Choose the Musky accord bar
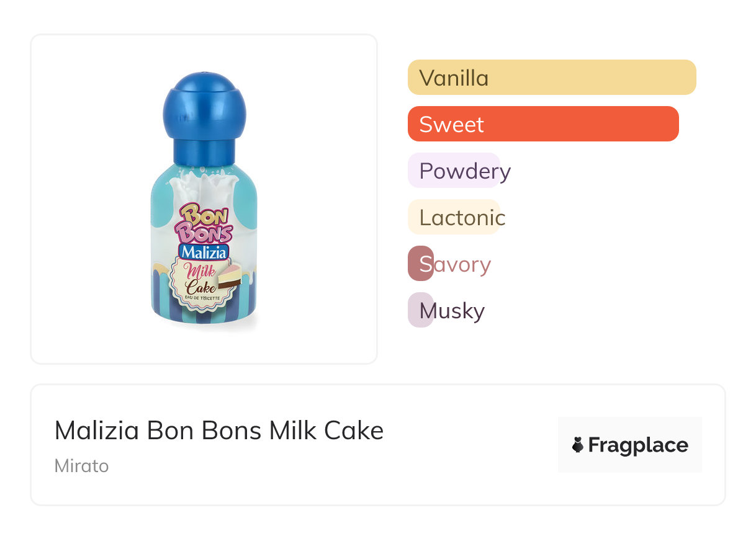 (x=421, y=310)
